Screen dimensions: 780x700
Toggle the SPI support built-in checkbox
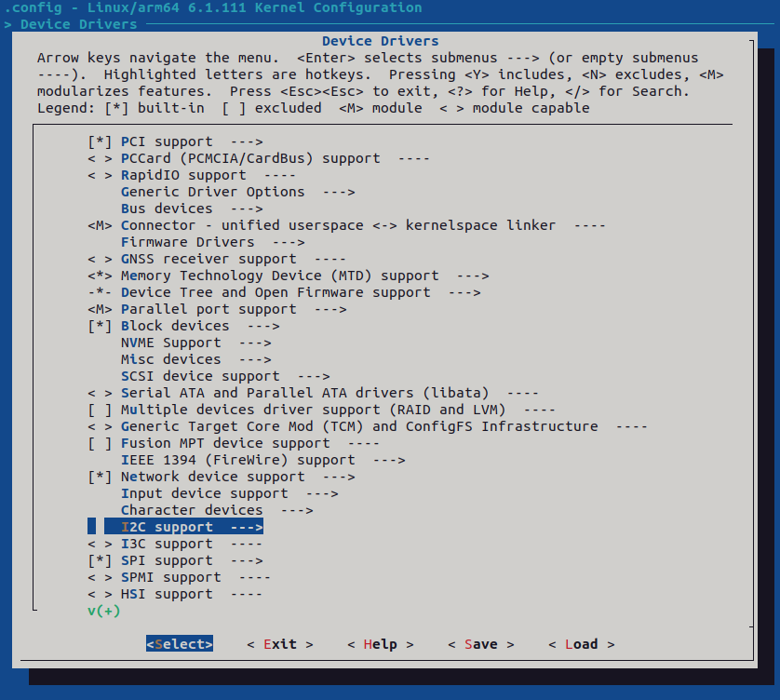coord(100,560)
